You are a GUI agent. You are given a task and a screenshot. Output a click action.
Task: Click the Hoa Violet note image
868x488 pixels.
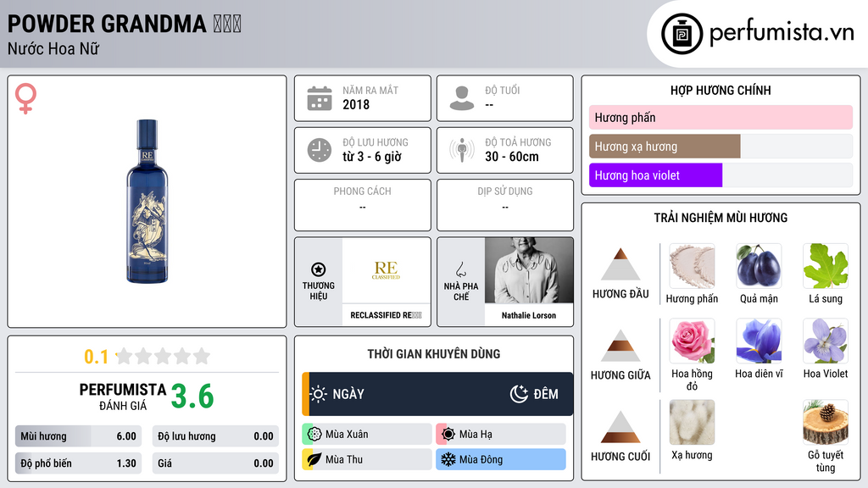click(826, 341)
